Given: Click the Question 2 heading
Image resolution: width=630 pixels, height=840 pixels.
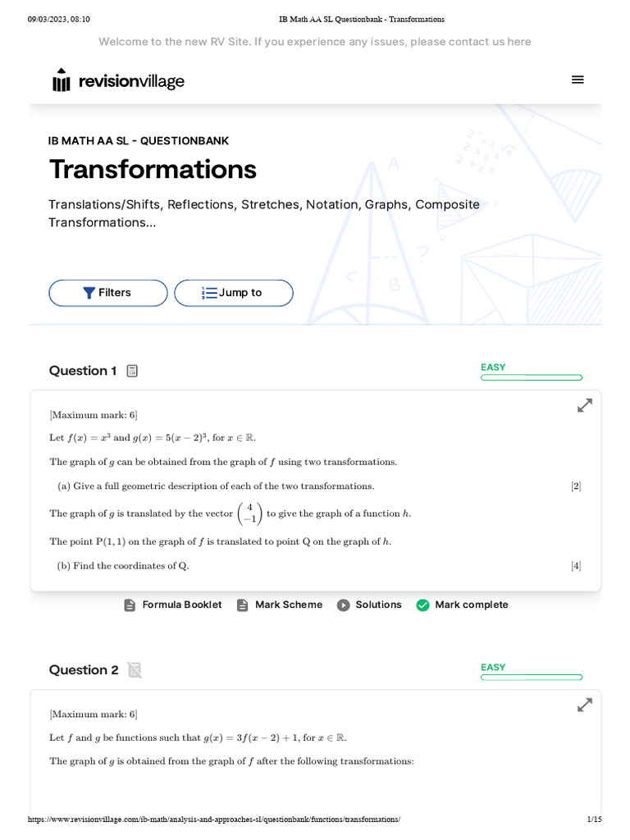Looking at the screenshot, I should (x=84, y=670).
